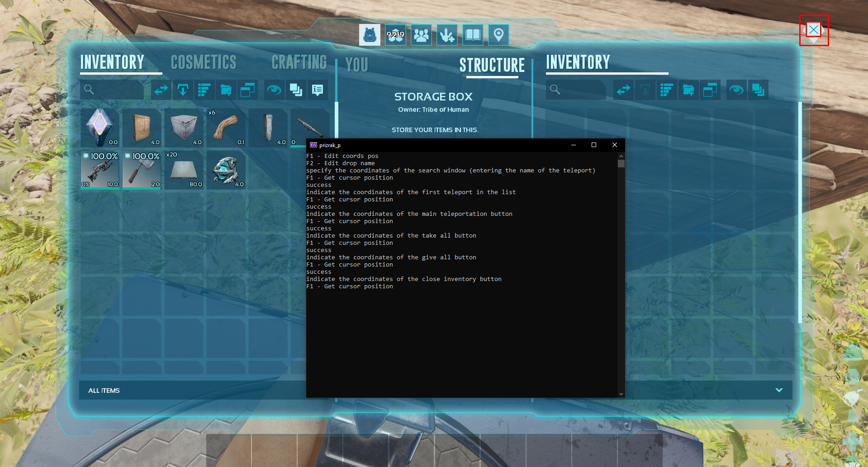The height and width of the screenshot is (467, 868).
Task: Toggle the player inventory eye visibility icon
Action: coord(274,90)
